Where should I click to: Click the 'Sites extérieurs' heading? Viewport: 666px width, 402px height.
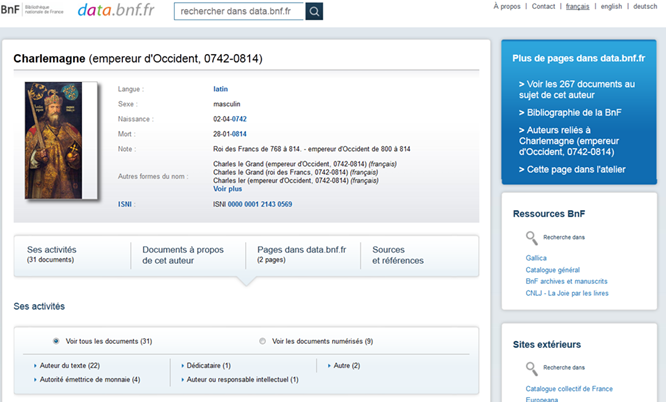click(547, 345)
